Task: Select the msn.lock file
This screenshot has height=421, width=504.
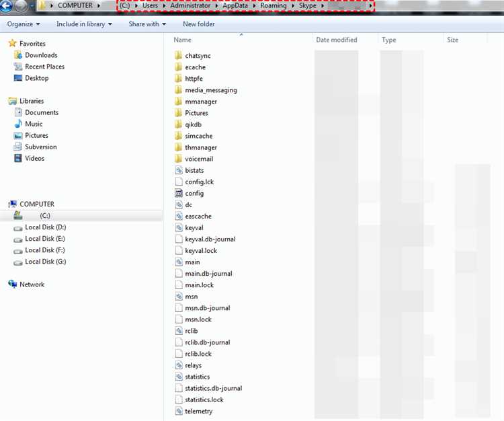Action: (x=198, y=319)
